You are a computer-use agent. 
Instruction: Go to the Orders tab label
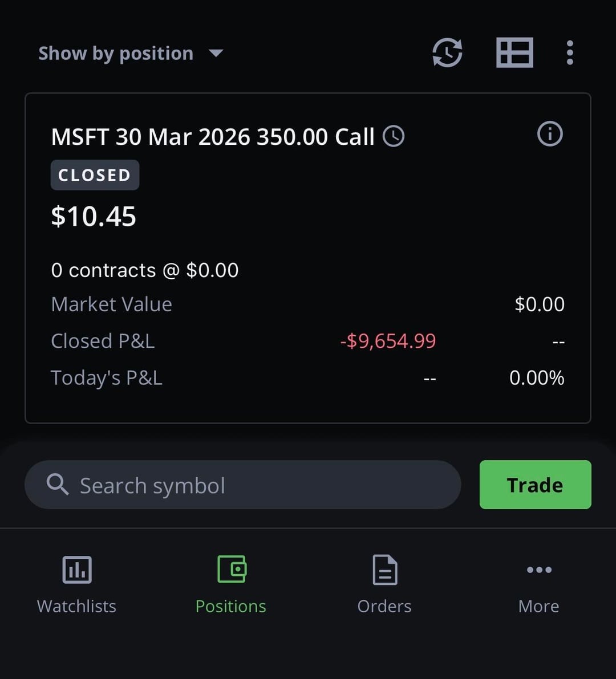click(x=384, y=606)
